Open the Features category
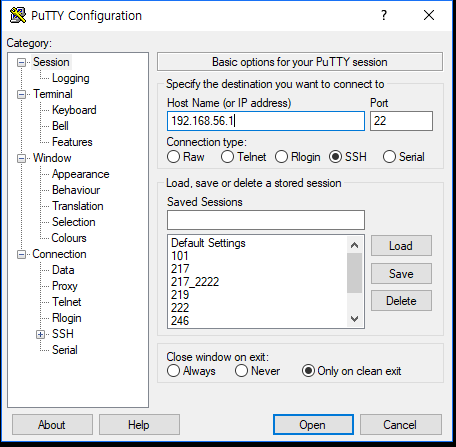 pyautogui.click(x=72, y=142)
